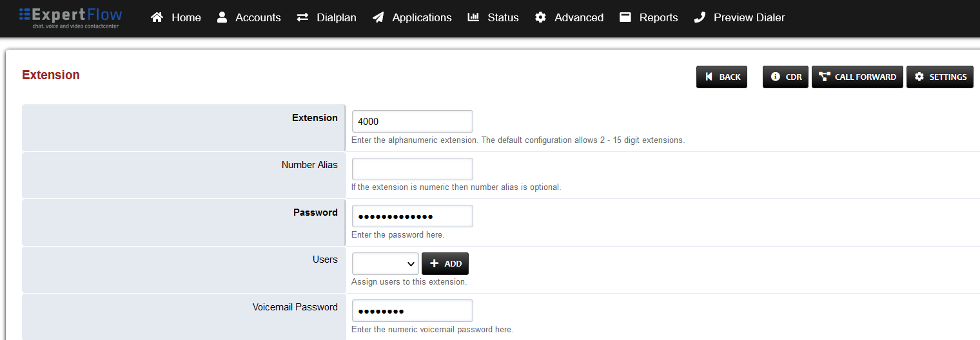Click the Advanced gear icon

[540, 17]
